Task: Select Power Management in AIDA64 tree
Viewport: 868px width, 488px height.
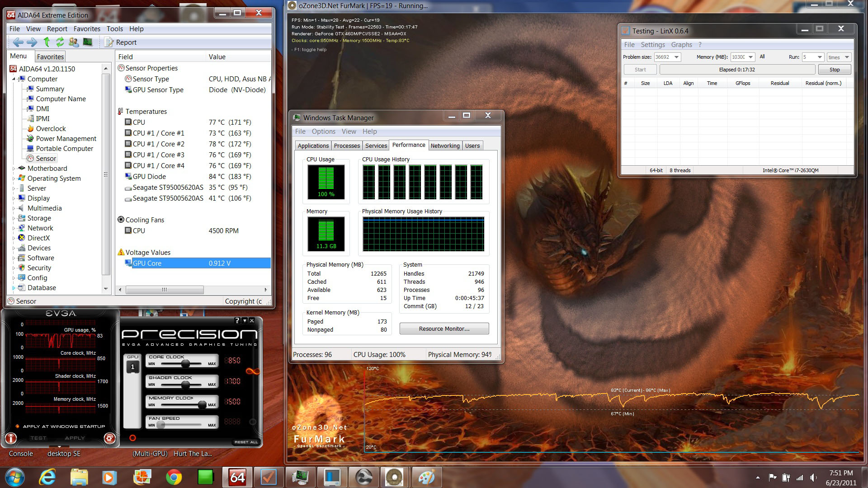Action: coord(66,139)
